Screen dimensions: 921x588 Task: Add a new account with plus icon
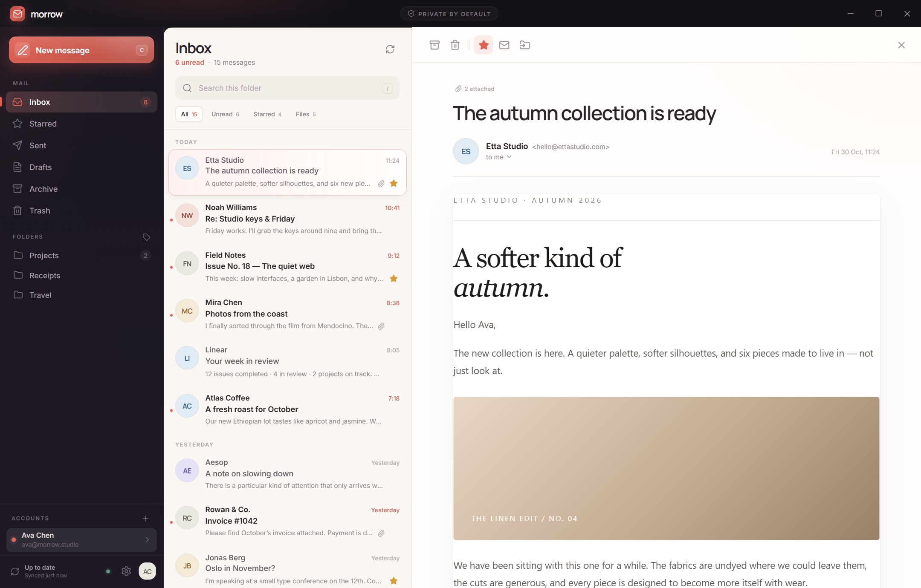pos(145,519)
